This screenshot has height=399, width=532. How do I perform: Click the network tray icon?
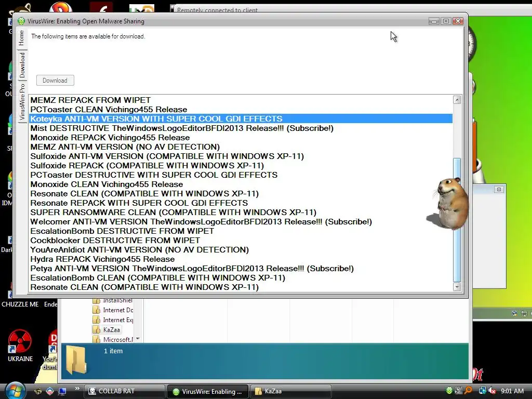coord(482,391)
